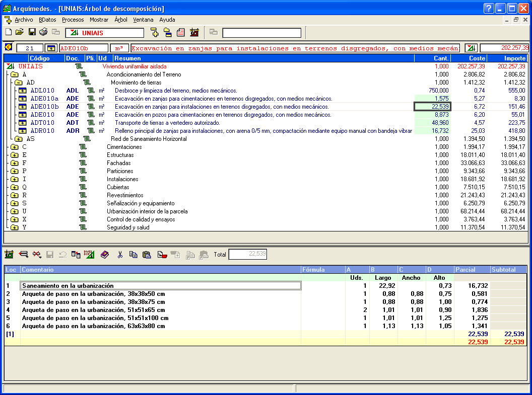Expand chapter I Instalaciones folder
The width and height of the screenshot is (532, 395).
14,179
